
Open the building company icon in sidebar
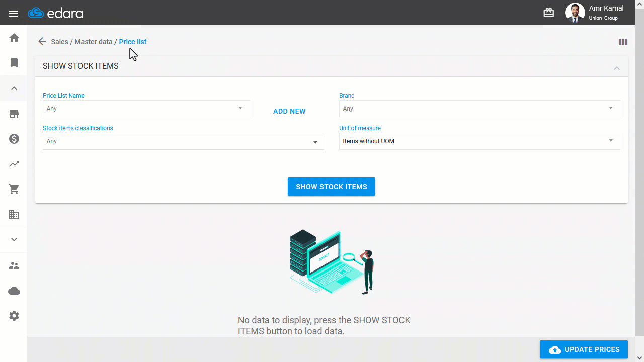(14, 214)
